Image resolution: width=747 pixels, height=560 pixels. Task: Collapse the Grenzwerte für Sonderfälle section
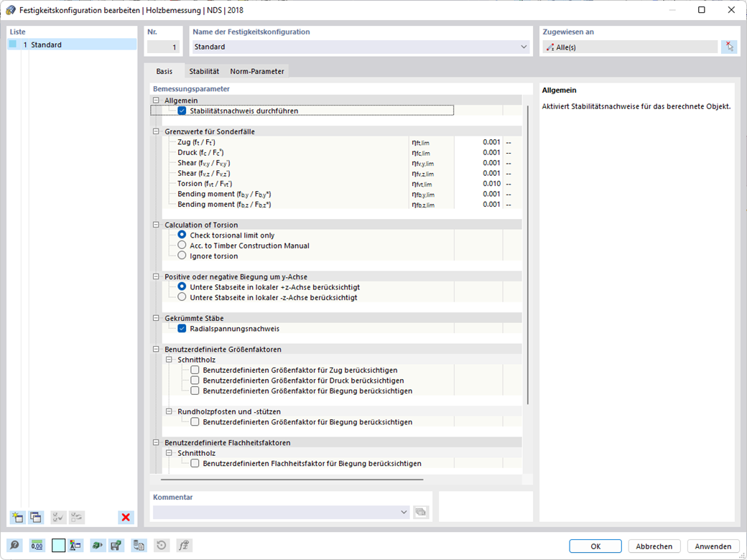pyautogui.click(x=155, y=131)
